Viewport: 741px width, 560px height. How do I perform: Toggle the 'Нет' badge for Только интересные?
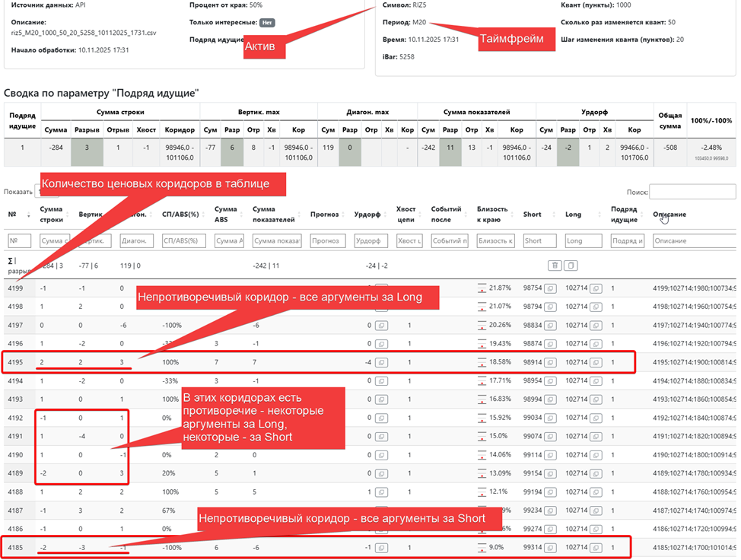(x=266, y=23)
